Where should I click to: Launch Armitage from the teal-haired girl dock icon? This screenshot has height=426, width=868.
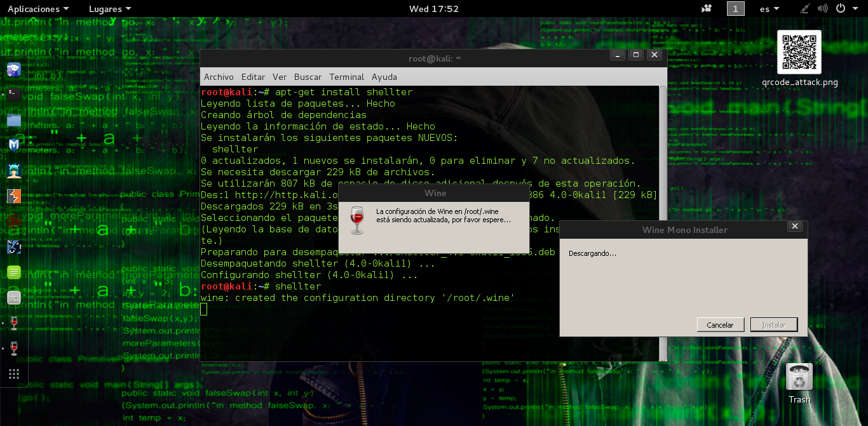14,171
